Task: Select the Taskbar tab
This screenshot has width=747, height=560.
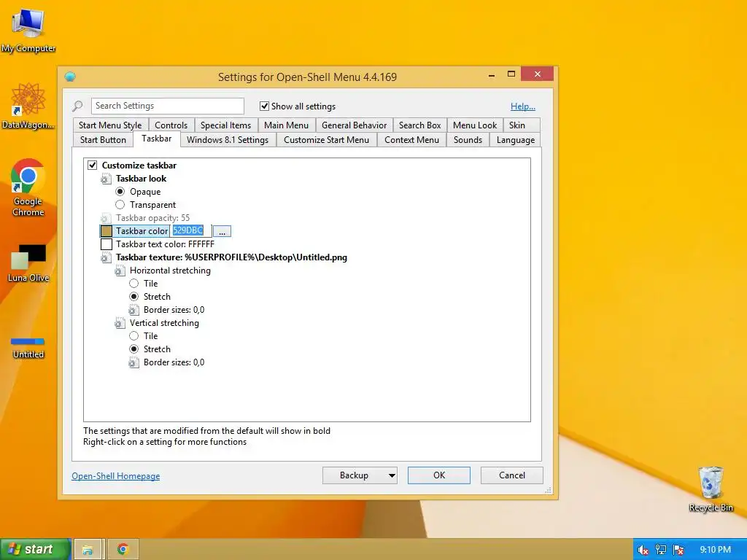Action: pyautogui.click(x=156, y=139)
